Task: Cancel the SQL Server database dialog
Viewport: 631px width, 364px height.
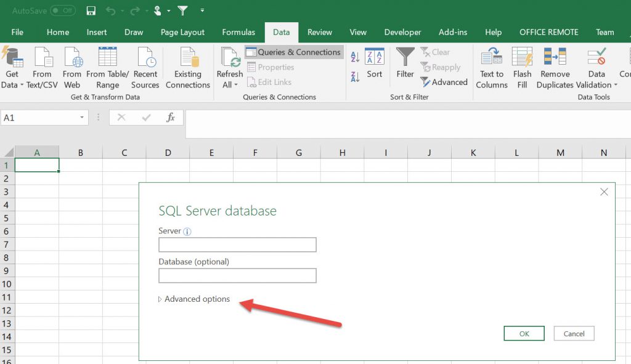Action: pyautogui.click(x=574, y=334)
